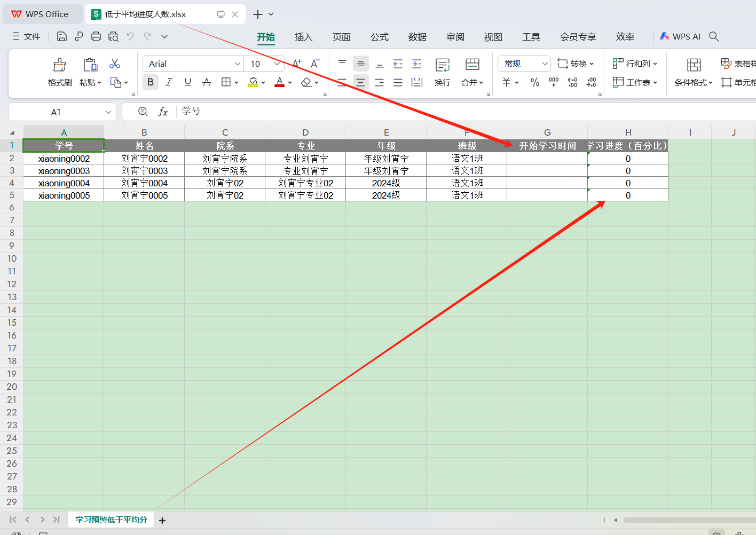Switch to the 插入 ribbon tab
Image resolution: width=756 pixels, height=535 pixels.
(303, 37)
